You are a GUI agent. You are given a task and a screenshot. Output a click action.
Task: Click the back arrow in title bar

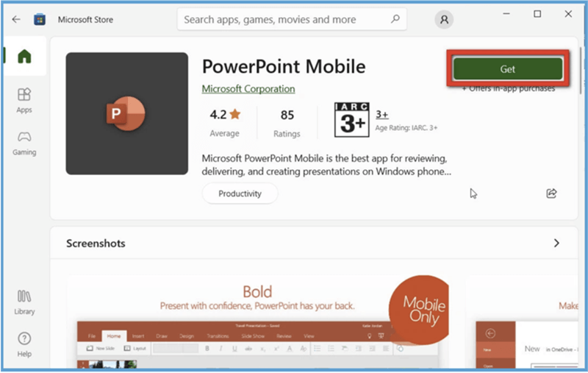[x=16, y=19]
